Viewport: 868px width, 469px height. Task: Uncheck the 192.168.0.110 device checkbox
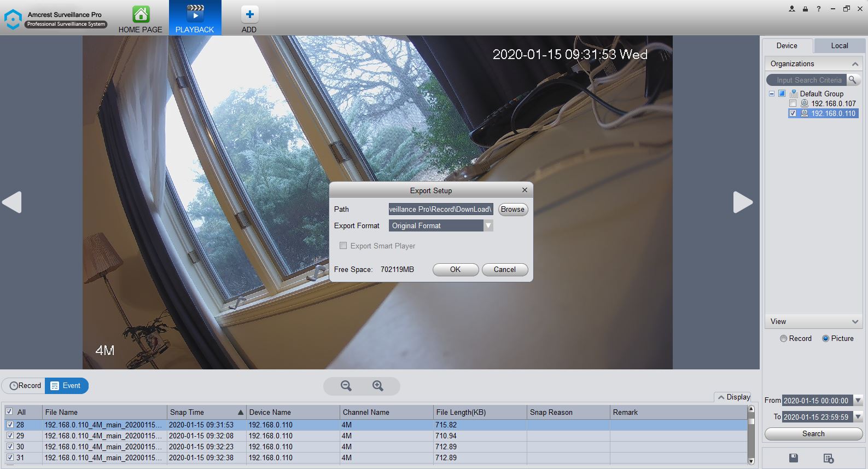click(x=793, y=113)
